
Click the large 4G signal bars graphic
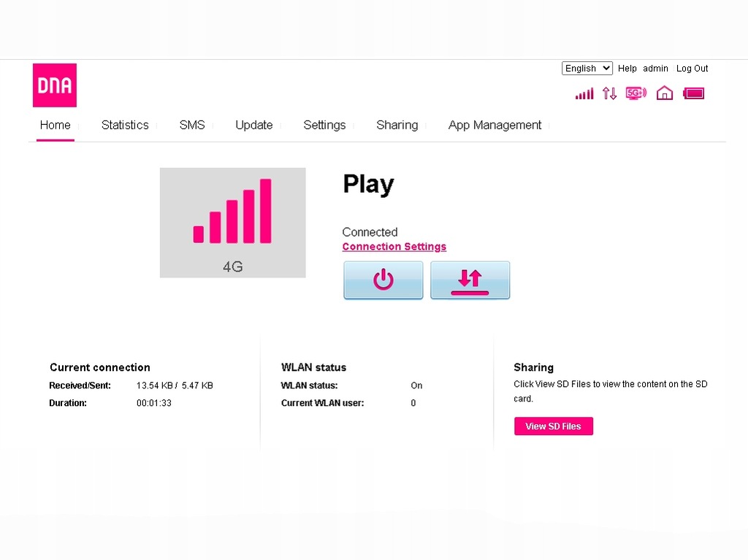click(x=232, y=211)
